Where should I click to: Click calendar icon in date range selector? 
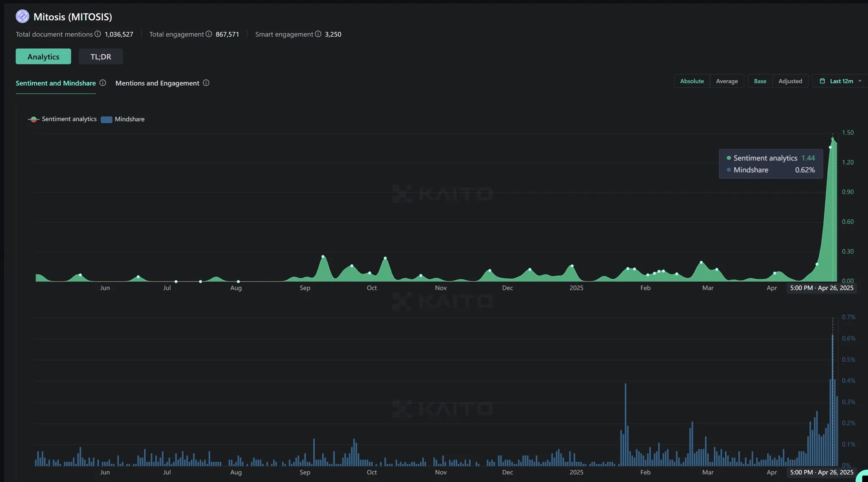pyautogui.click(x=822, y=81)
